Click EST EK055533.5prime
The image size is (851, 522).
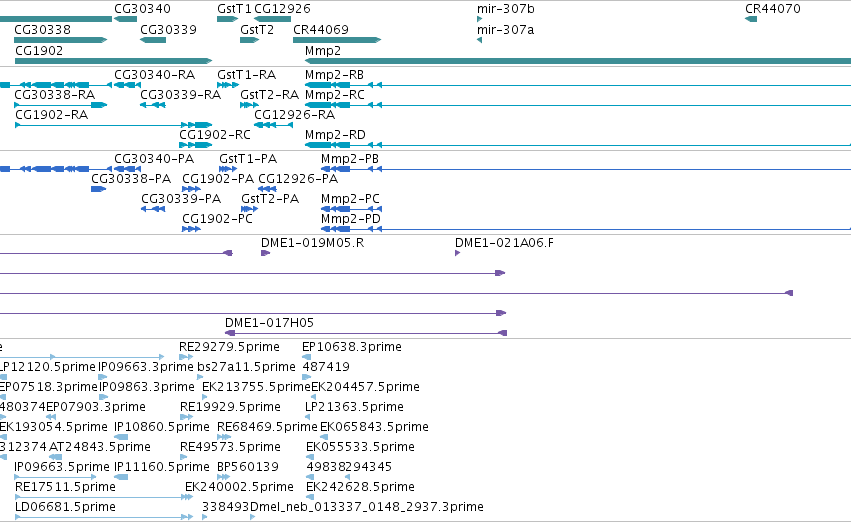point(360,447)
